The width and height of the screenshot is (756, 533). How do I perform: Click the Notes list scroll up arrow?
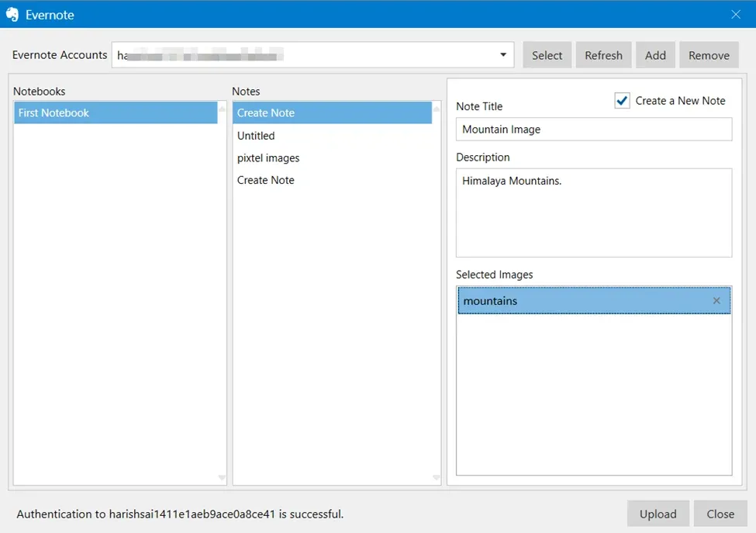436,109
